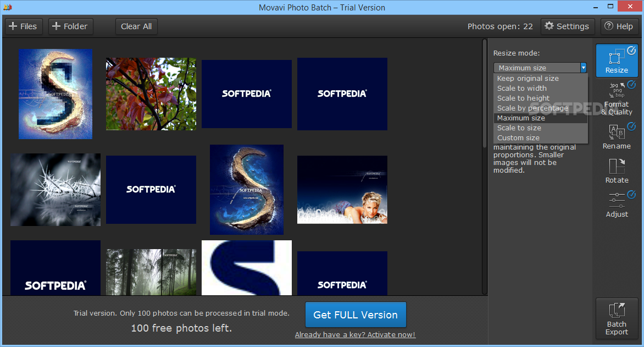The height and width of the screenshot is (347, 644).
Task: Add photos with Files button
Action: [x=23, y=26]
